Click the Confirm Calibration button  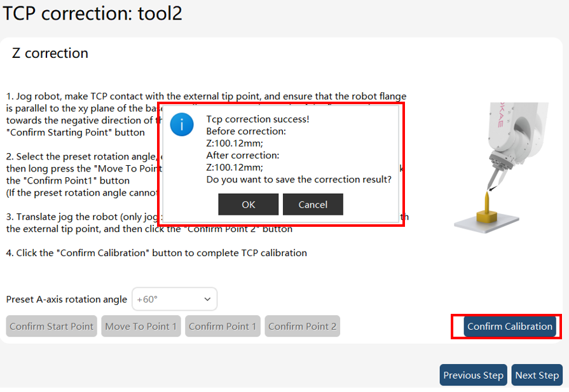[510, 327]
